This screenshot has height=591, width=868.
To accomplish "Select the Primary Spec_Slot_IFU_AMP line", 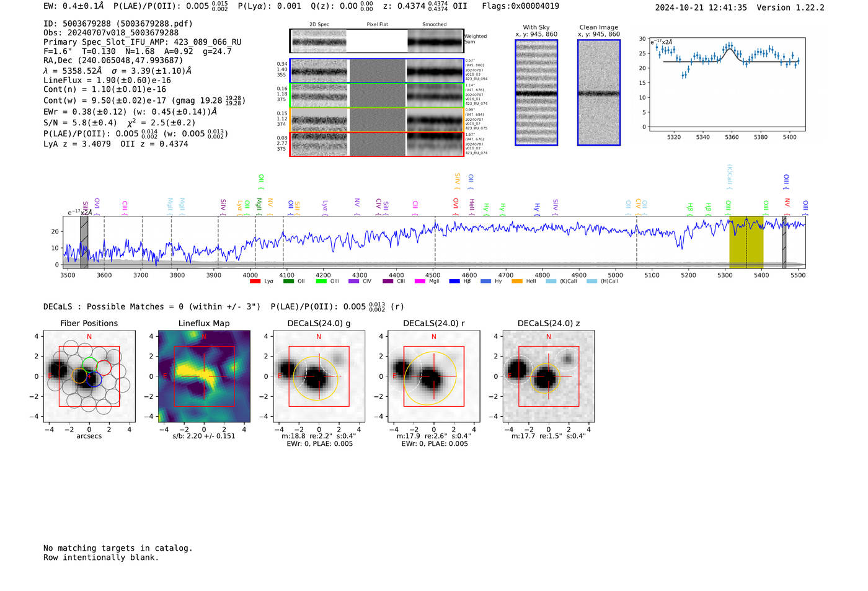I will pos(143,42).
